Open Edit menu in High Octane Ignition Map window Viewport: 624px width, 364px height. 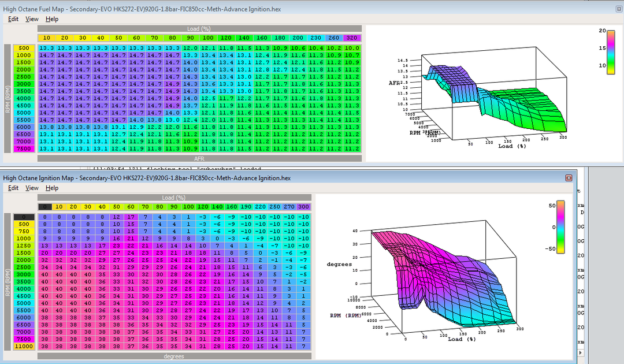[x=13, y=188]
